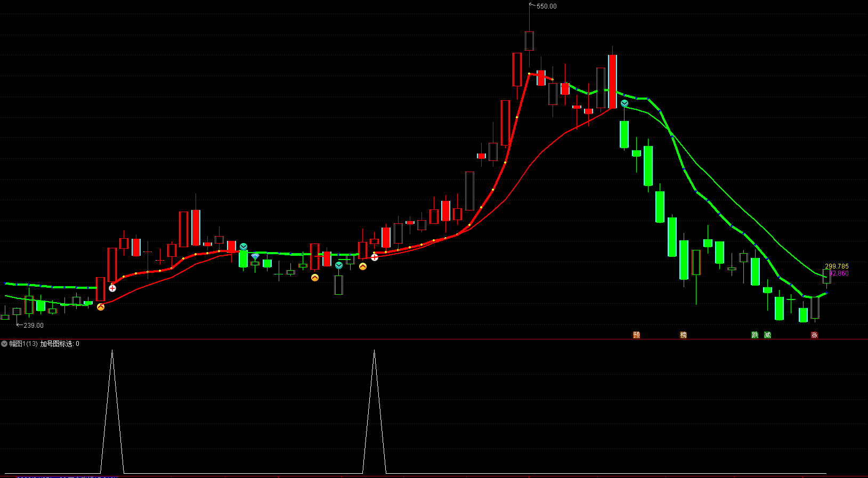This screenshot has height=478, width=868.
Task: Select the middle teal down-chevron marker
Action: (339, 265)
